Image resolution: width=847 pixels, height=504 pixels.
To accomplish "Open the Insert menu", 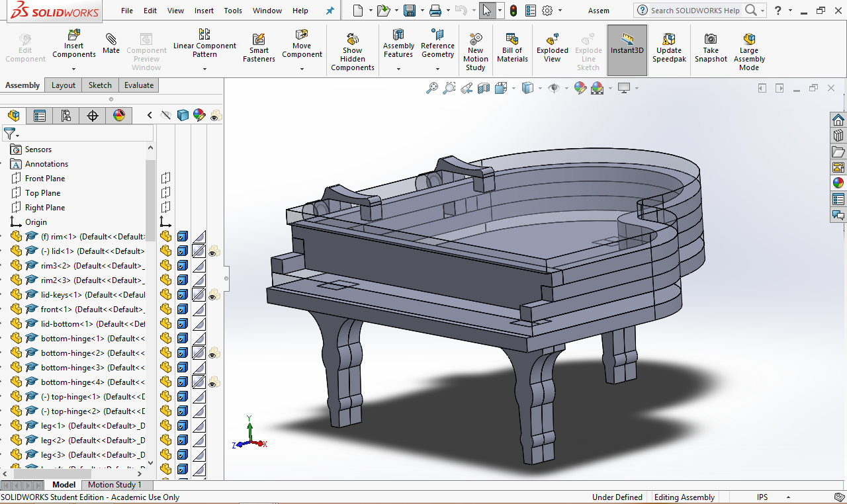I will click(204, 11).
